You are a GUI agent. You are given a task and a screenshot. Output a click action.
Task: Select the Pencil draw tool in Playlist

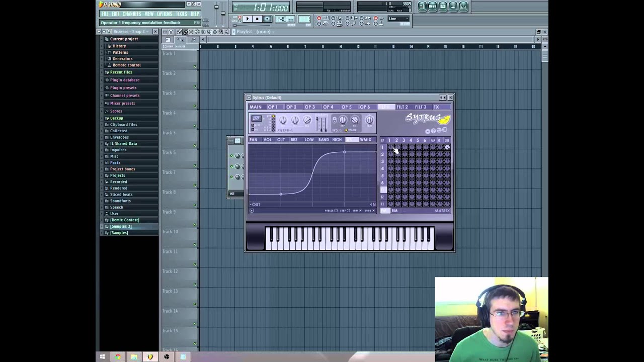point(179,32)
